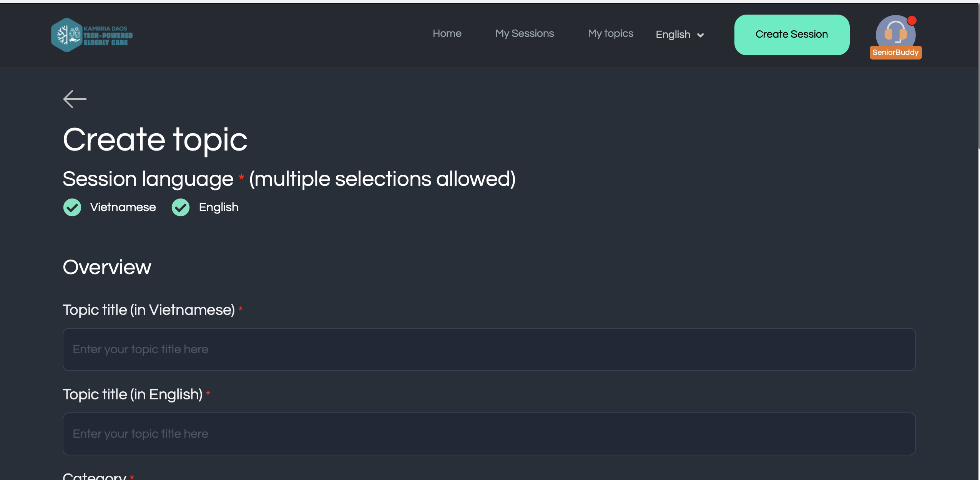The width and height of the screenshot is (980, 480).
Task: Uncheck the Vietnamese language checkbox
Action: (x=72, y=207)
